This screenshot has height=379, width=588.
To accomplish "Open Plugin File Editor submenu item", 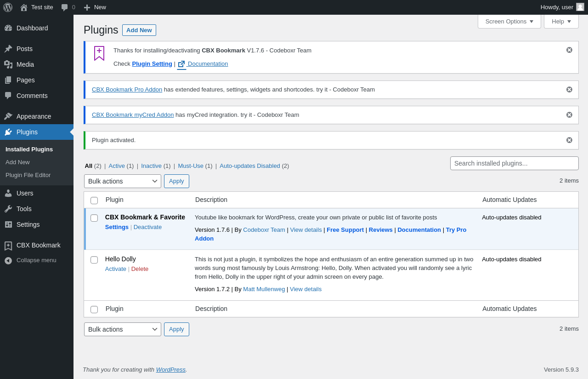I will click(28, 175).
